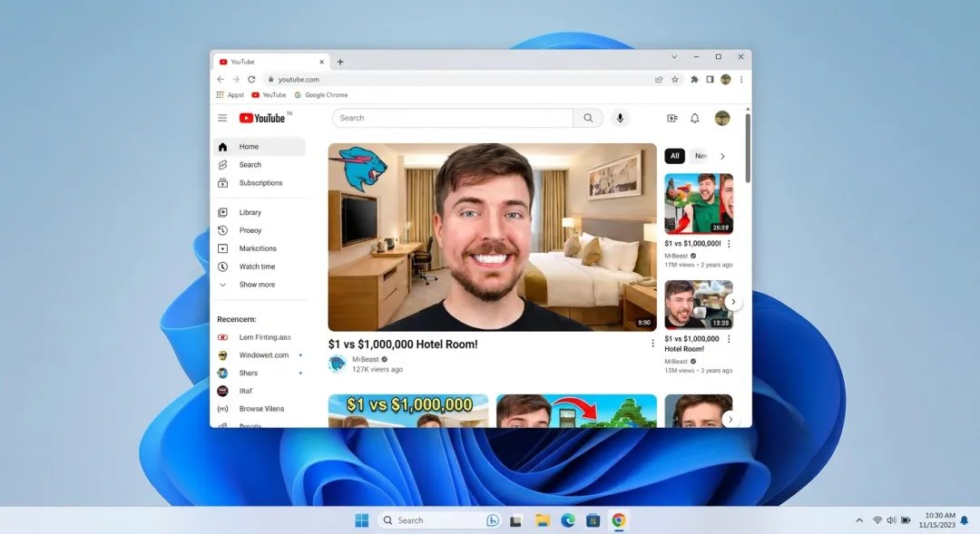Open the Subscriptions sidebar icon

click(222, 182)
